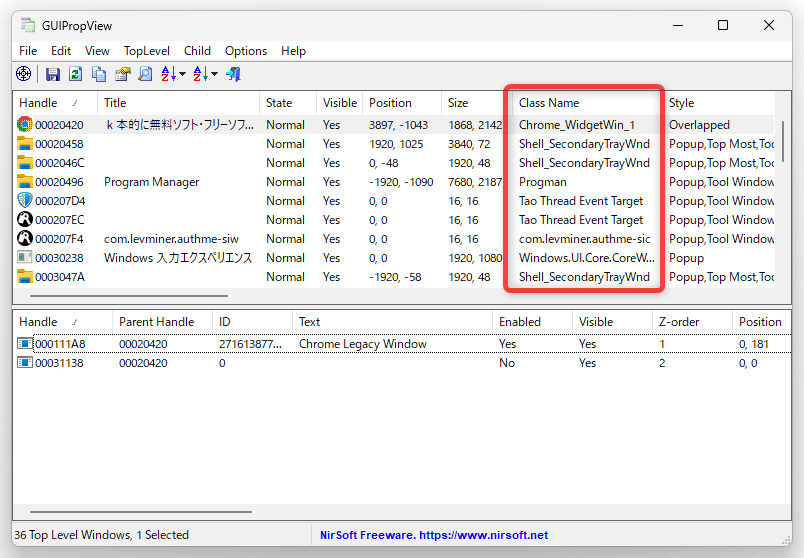Select the Chrome Legacy Window child row
804x558 pixels.
403,344
